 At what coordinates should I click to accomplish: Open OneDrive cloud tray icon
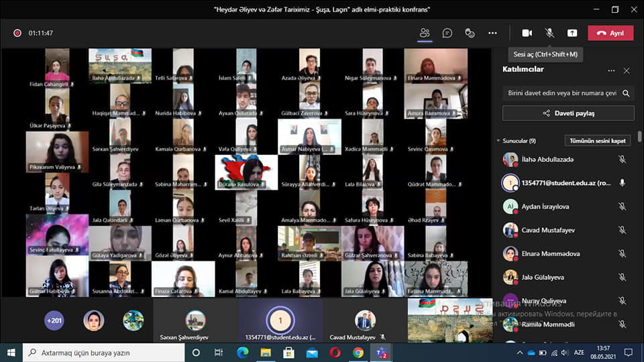click(531, 353)
